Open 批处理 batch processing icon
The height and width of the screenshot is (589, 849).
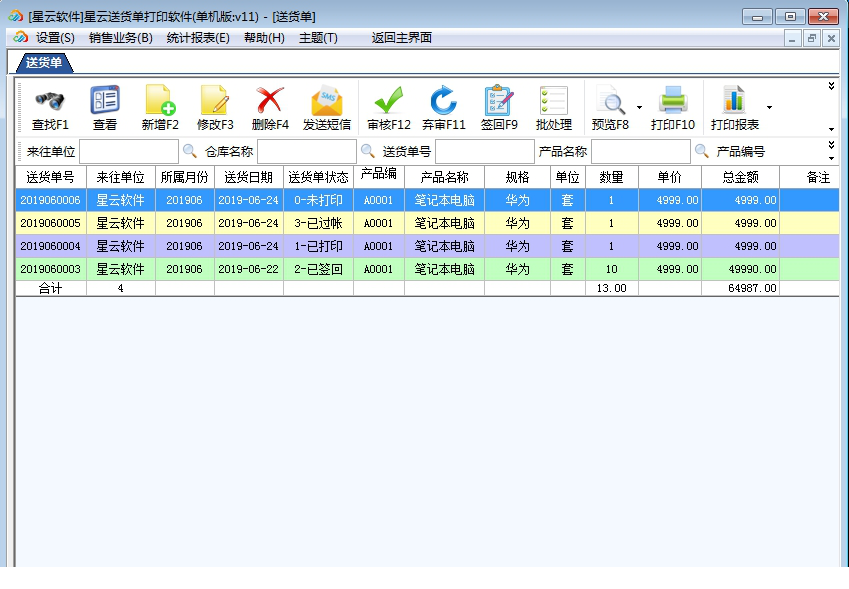(553, 100)
